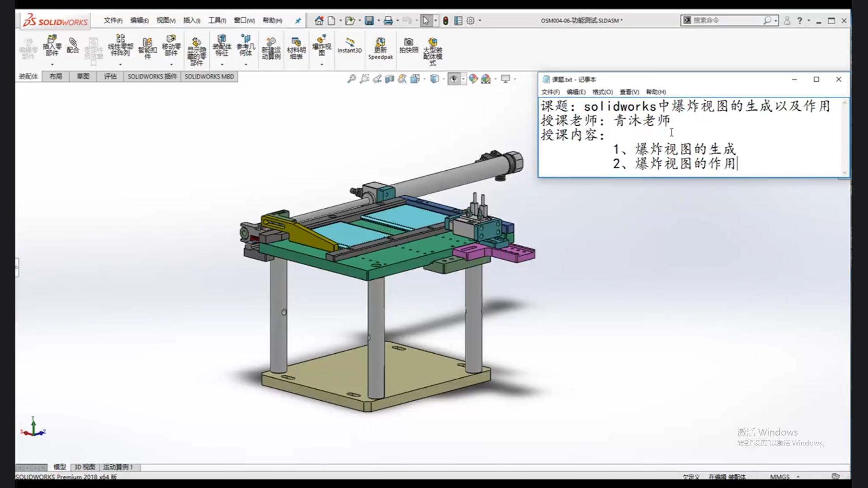This screenshot has width=868, height=488.
Task: Expand Insert Components dropdown arrow
Action: pyautogui.click(x=52, y=64)
